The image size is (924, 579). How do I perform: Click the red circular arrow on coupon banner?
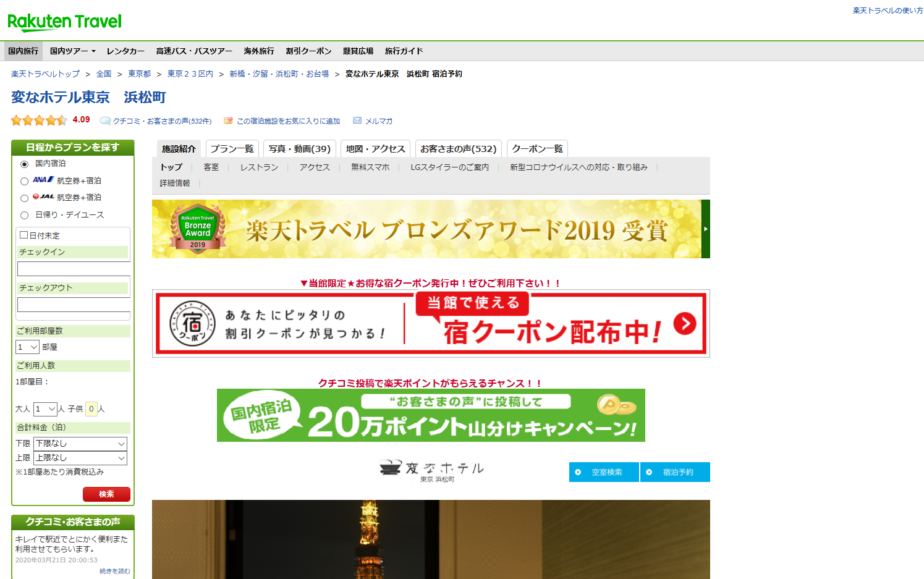tap(684, 323)
